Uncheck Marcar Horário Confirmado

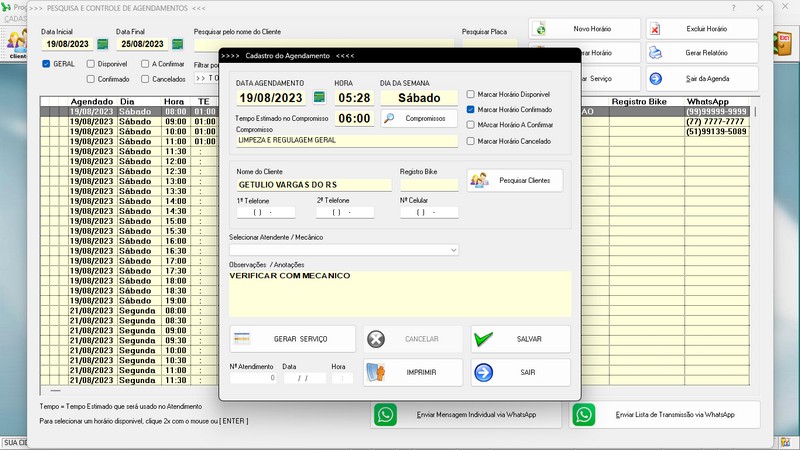click(470, 109)
